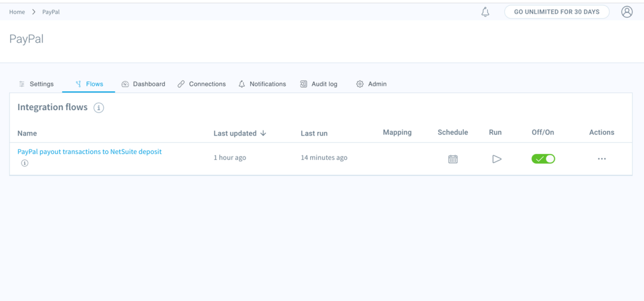The width and height of the screenshot is (644, 301).
Task: Click the PayPal page title
Action: [x=26, y=39]
